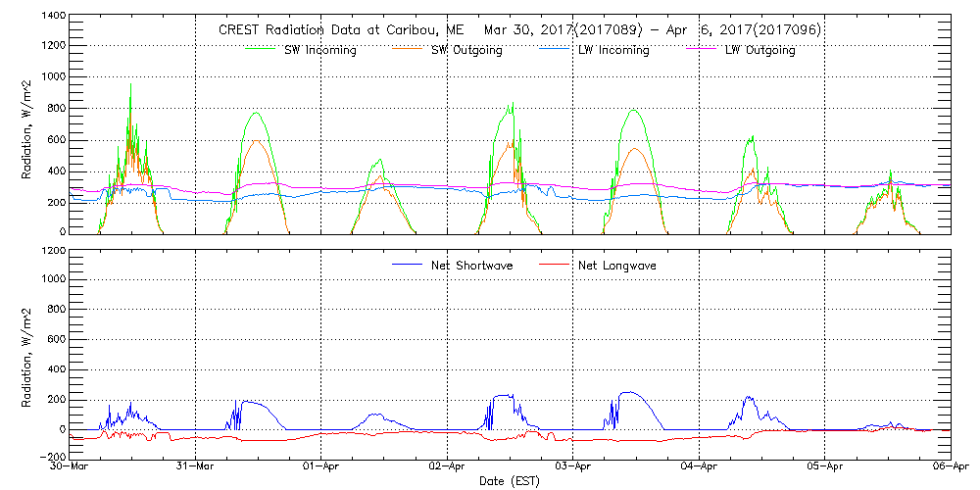Select the 06-Apr date tick label
Viewport: 980px width, 490px height.
[949, 466]
